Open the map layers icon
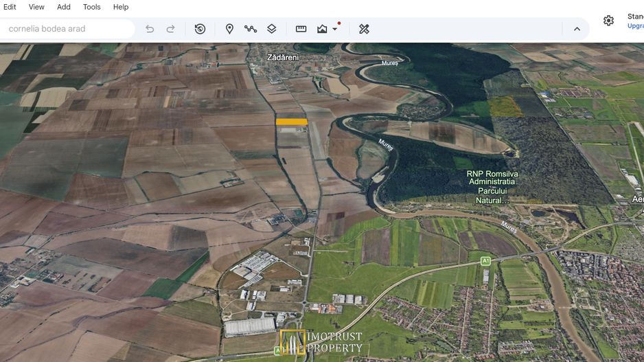This screenshot has height=362, width=644. click(x=271, y=29)
